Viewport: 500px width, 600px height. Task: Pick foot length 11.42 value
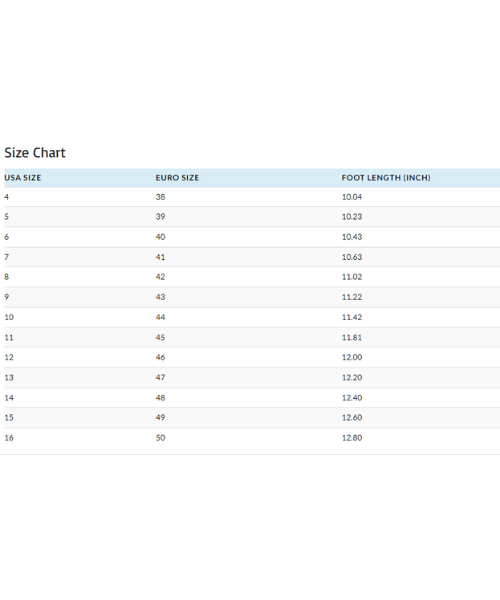[x=352, y=317]
